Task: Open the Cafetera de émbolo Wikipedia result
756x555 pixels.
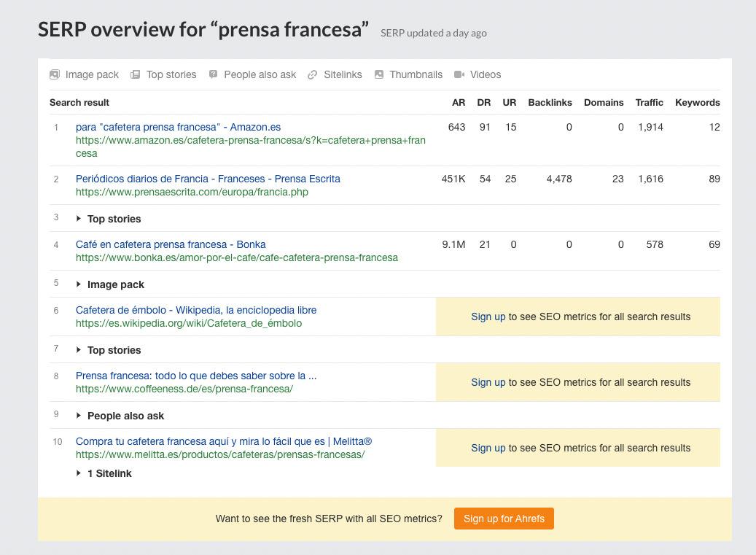Action: tap(196, 310)
